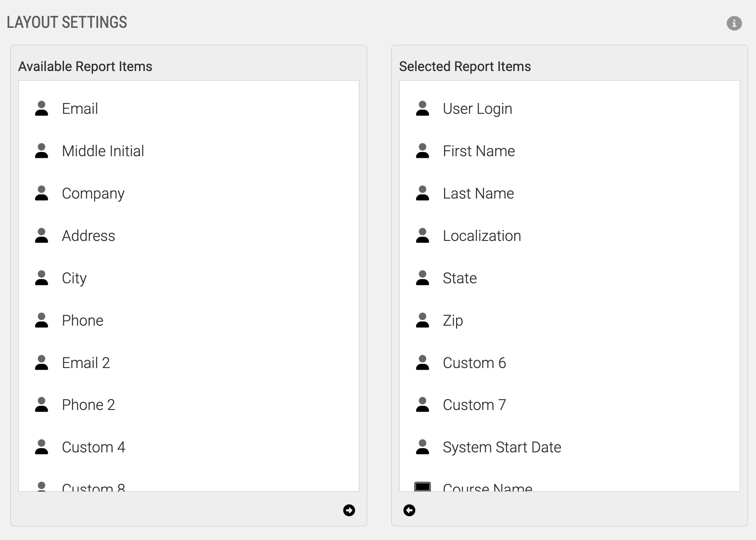Click the person icon next to Zip
The image size is (756, 540).
[x=422, y=321]
